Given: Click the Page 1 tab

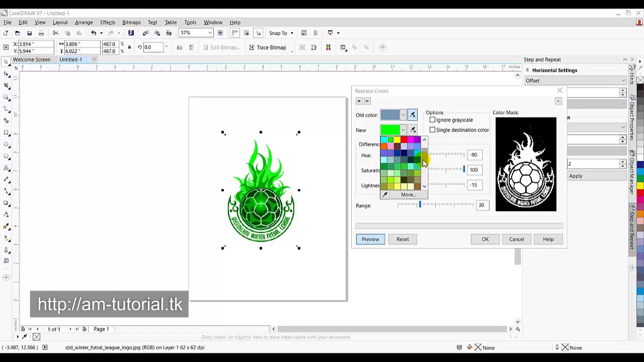Looking at the screenshot, I should point(101,329).
